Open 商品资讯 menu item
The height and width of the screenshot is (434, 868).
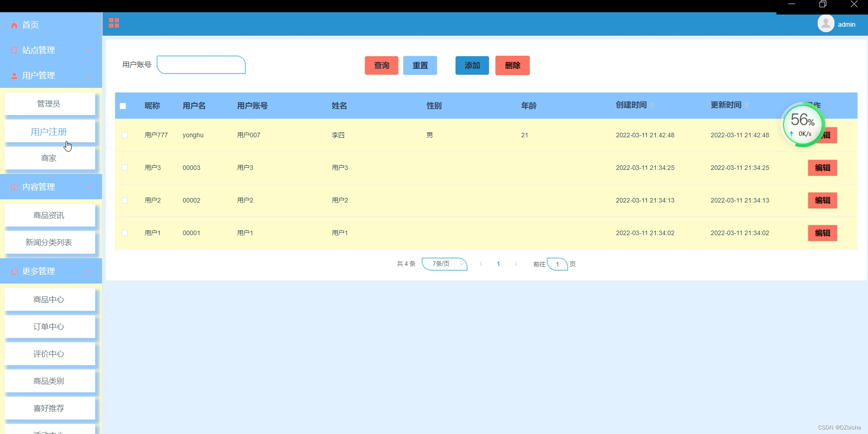pos(50,215)
